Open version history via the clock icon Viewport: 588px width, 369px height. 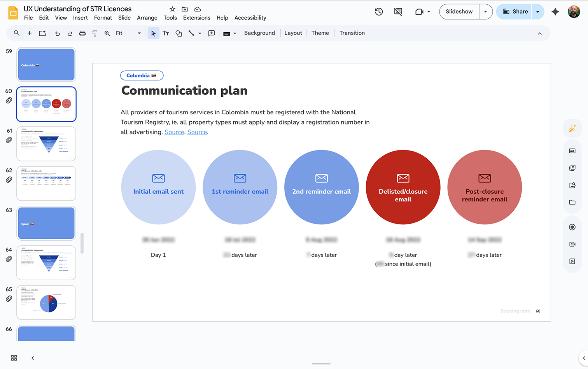(x=378, y=11)
